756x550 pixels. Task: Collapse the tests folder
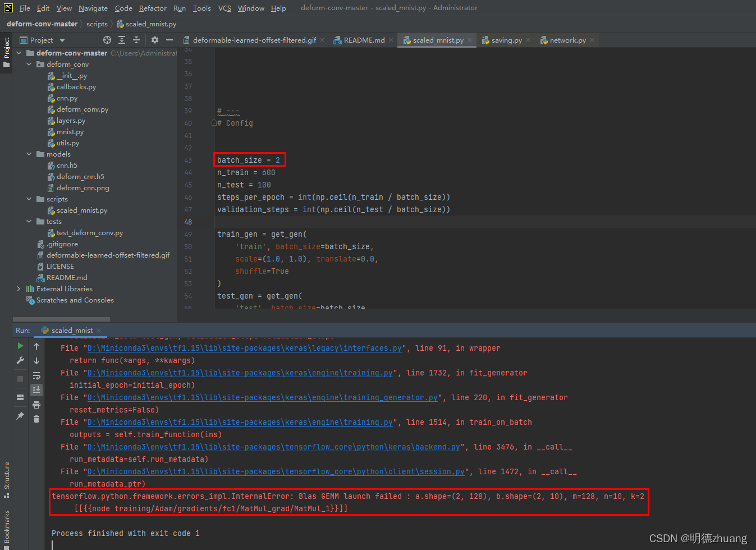(x=29, y=221)
